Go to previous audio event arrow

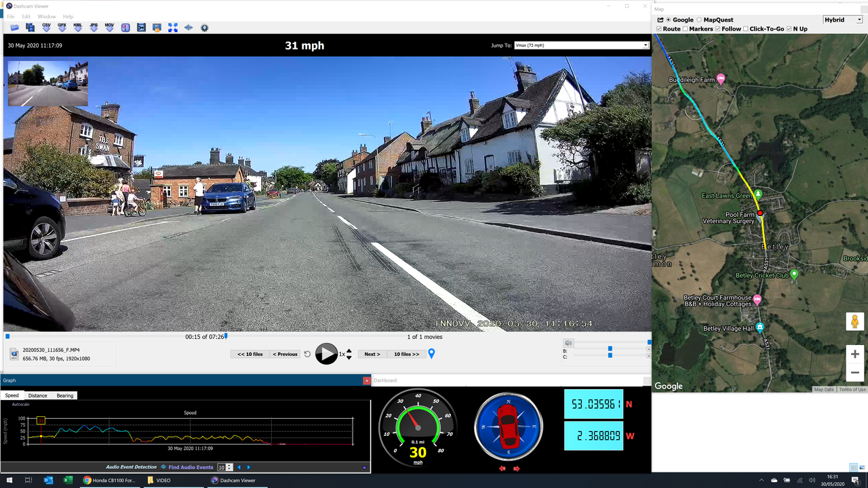(x=239, y=467)
